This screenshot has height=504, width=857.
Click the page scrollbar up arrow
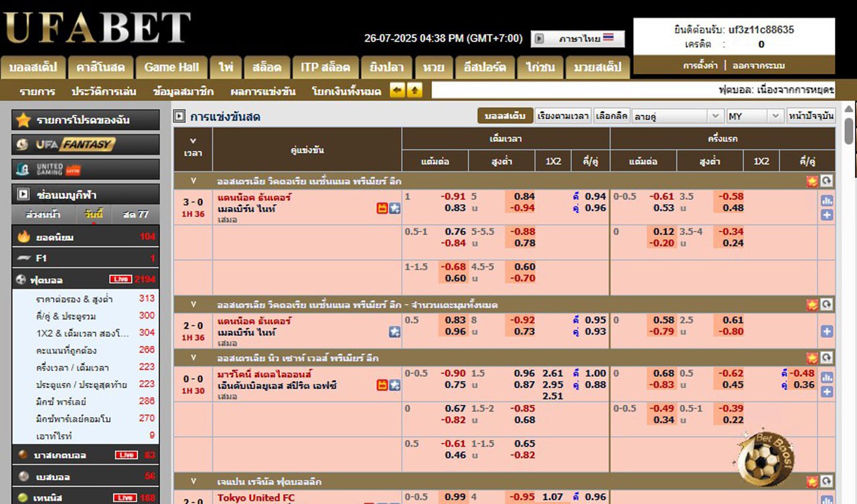850,109
